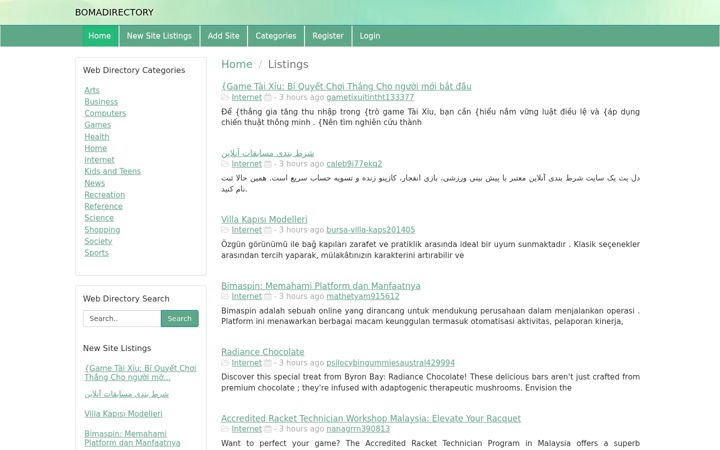Image resolution: width=720 pixels, height=450 pixels.
Task: Open the Sports category
Action: coord(96,252)
